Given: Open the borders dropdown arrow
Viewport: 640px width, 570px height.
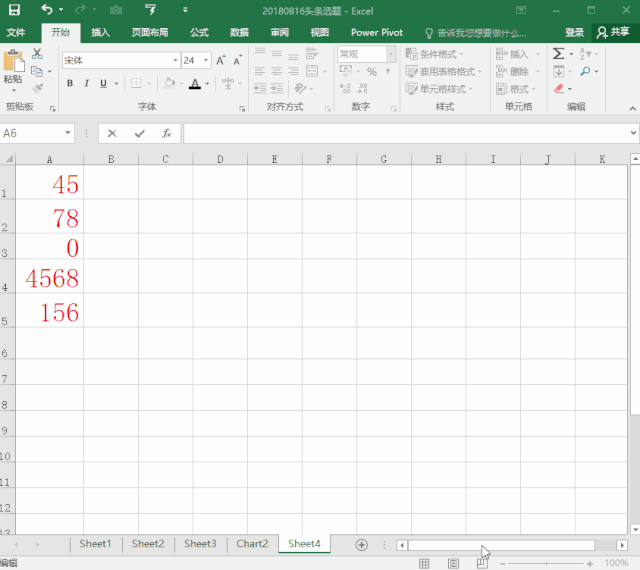Looking at the screenshot, I should [149, 84].
